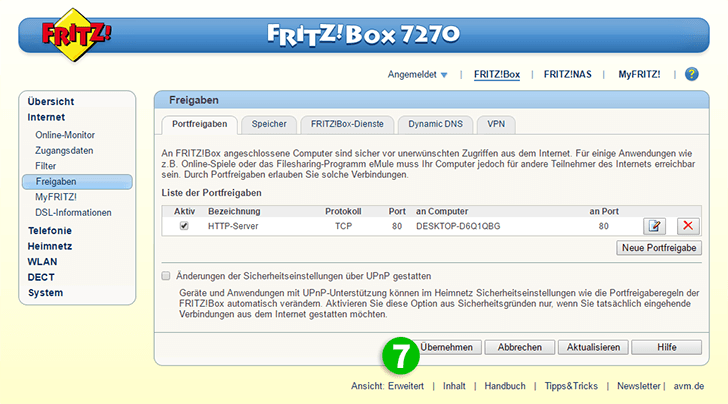Click the Protokoll column header
This screenshot has width=728, height=404.
tap(343, 211)
